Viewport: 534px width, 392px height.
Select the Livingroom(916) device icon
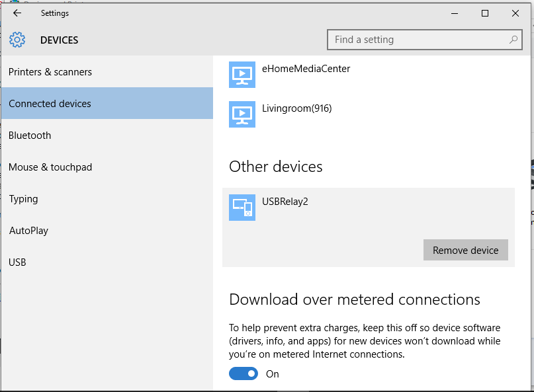[242, 114]
